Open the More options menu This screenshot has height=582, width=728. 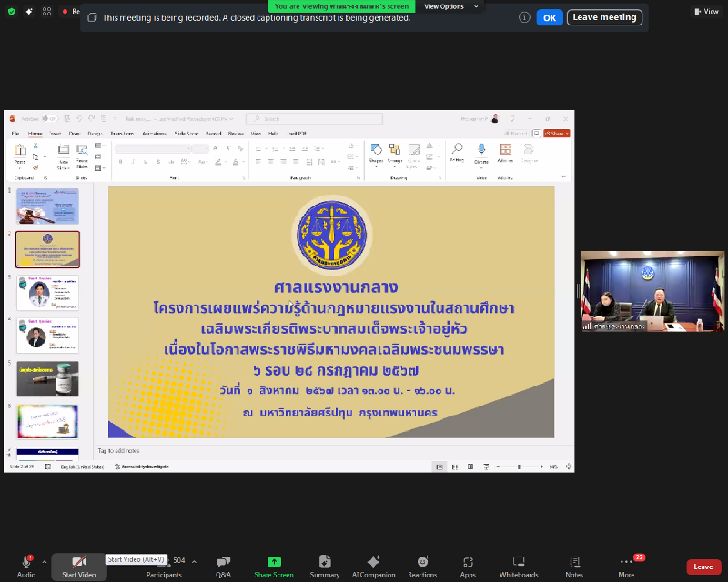(x=626, y=567)
